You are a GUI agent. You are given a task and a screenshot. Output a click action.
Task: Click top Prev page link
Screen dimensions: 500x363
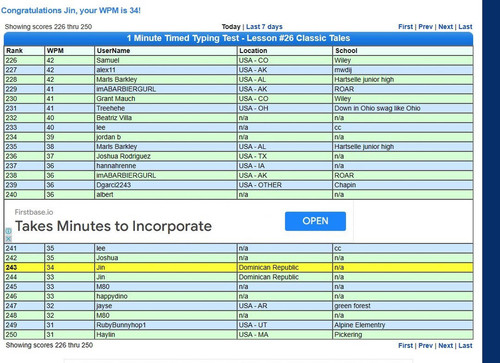425,27
